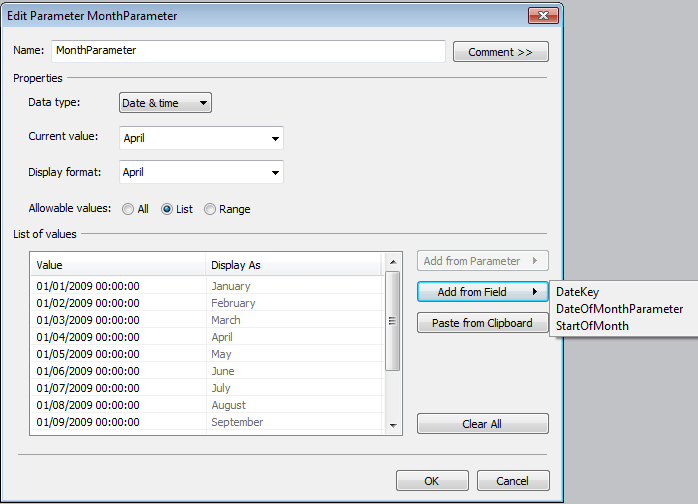Image resolution: width=698 pixels, height=504 pixels.
Task: Click the Clear All button
Action: pos(483,424)
